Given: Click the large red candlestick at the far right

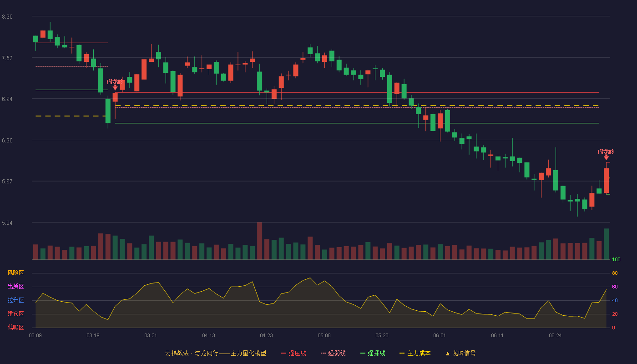Looking at the screenshot, I should [x=606, y=181].
